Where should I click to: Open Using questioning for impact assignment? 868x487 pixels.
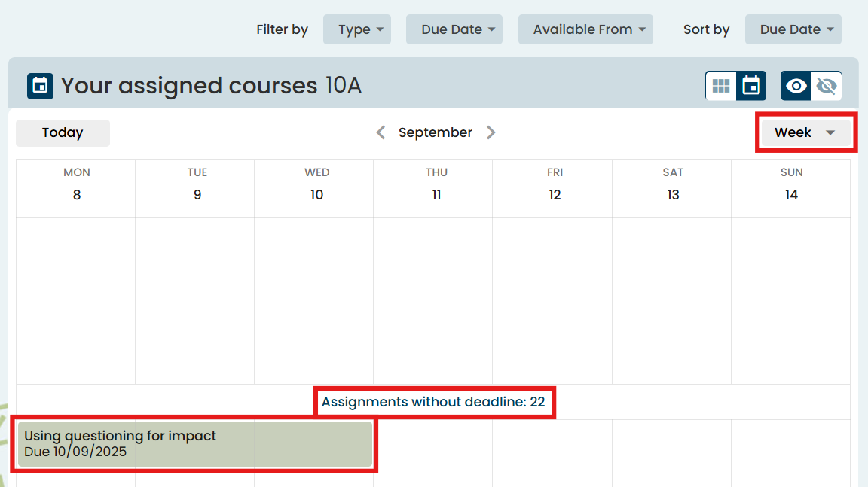(x=195, y=444)
